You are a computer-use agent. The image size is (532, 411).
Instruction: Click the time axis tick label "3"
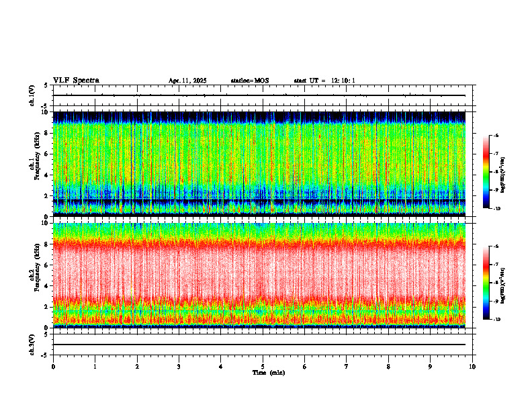coord(179,367)
